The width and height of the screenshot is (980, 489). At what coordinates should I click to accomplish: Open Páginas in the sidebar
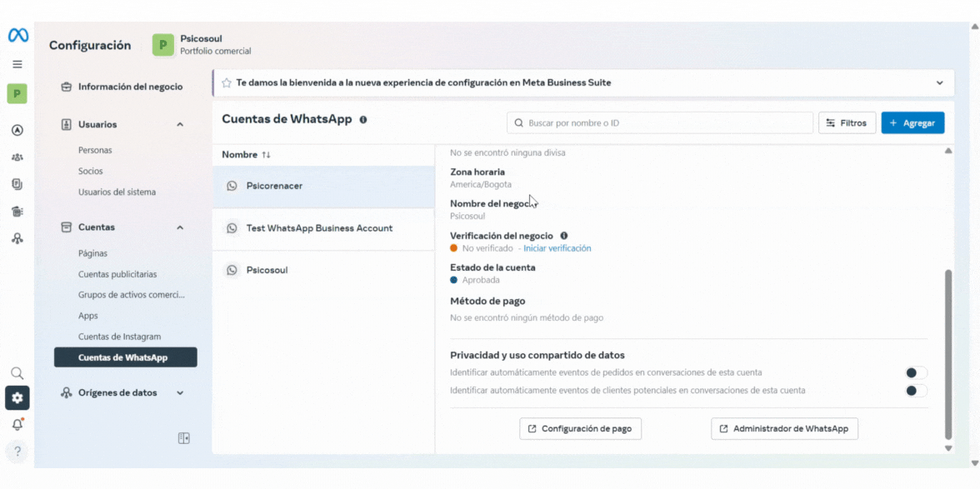coord(92,253)
